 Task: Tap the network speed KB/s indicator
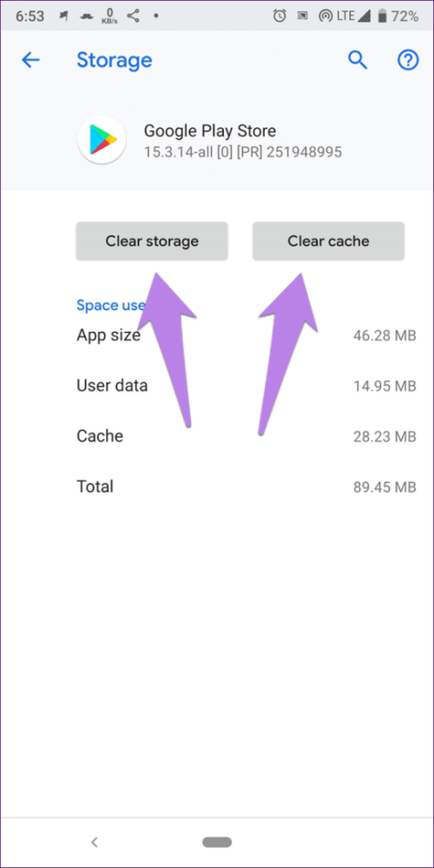point(110,17)
